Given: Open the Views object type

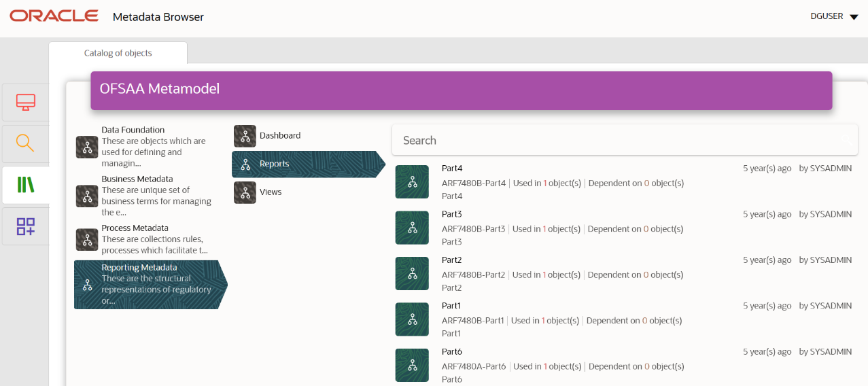Looking at the screenshot, I should [x=271, y=192].
